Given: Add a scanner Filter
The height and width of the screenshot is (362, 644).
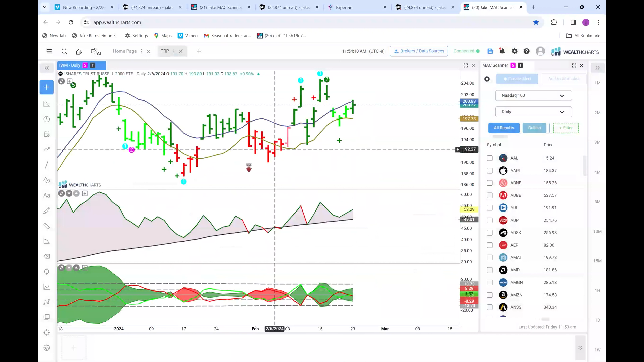Looking at the screenshot, I should click(x=566, y=128).
